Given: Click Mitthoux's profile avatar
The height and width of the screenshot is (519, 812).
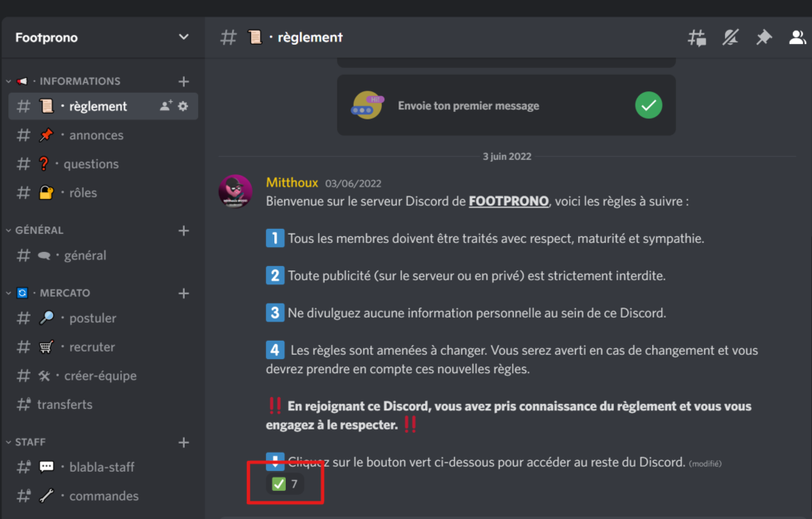Looking at the screenshot, I should (235, 192).
